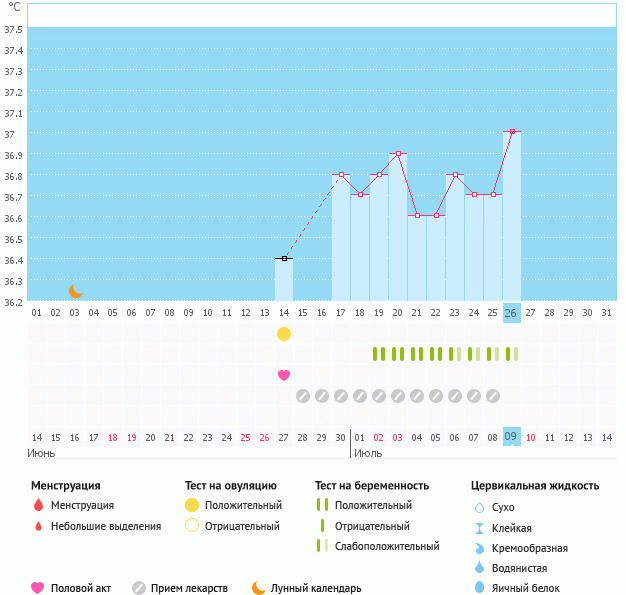Click the Половой акт legend label
The width and height of the screenshot is (626, 595).
(84, 588)
